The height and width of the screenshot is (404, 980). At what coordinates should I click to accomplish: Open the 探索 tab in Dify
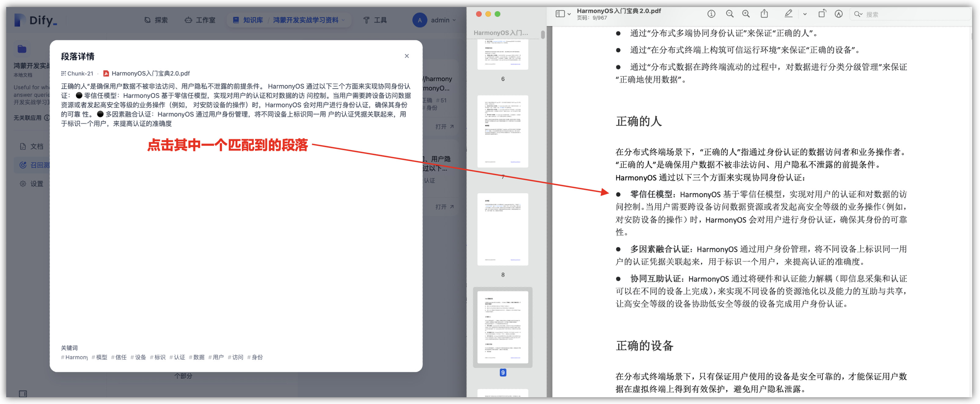156,20
